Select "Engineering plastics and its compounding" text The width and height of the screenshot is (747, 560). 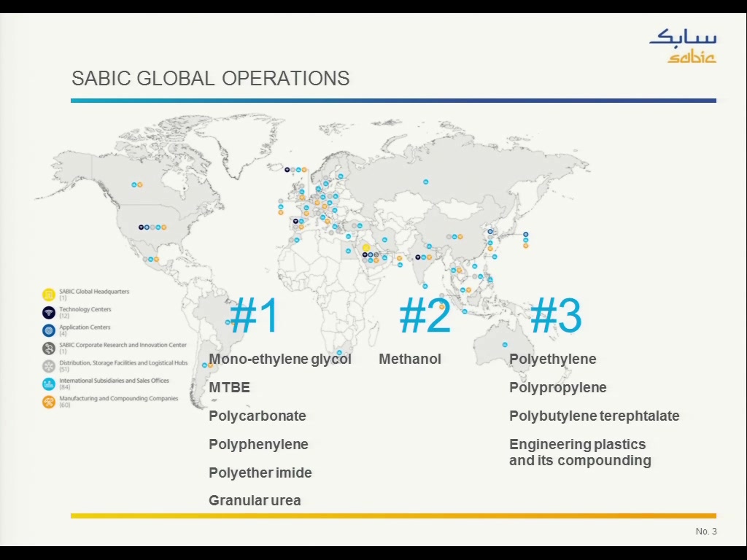pos(580,452)
